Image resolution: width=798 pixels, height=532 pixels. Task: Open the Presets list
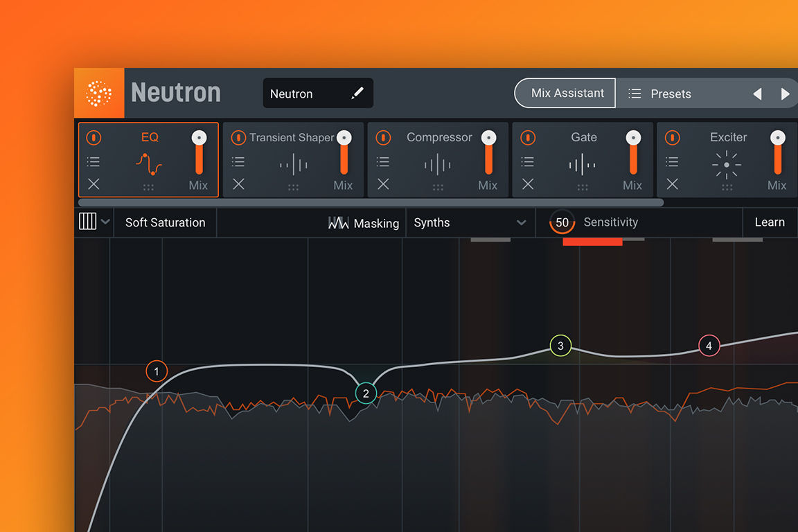[x=660, y=94]
